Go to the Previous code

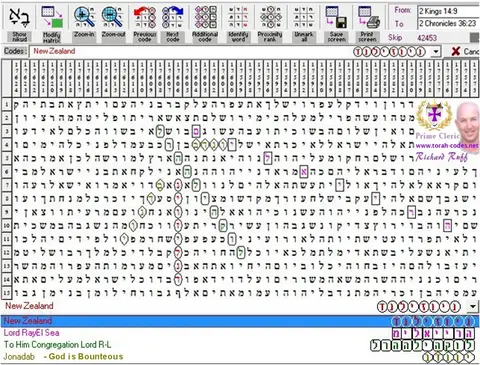pos(145,22)
